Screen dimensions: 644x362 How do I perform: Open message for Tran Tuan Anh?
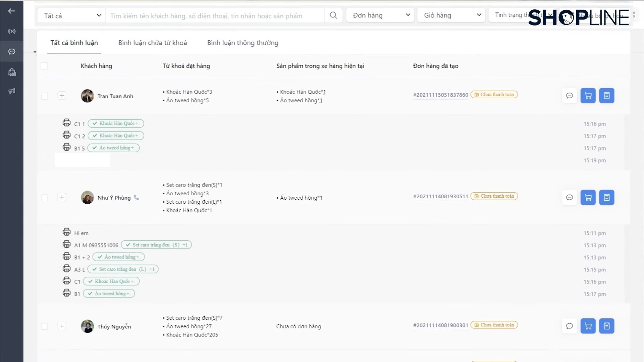tap(569, 96)
